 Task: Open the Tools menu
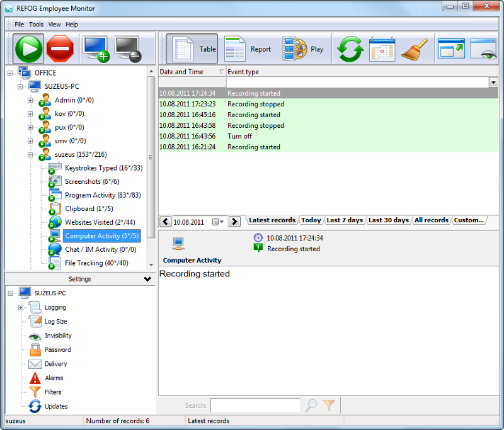point(36,25)
